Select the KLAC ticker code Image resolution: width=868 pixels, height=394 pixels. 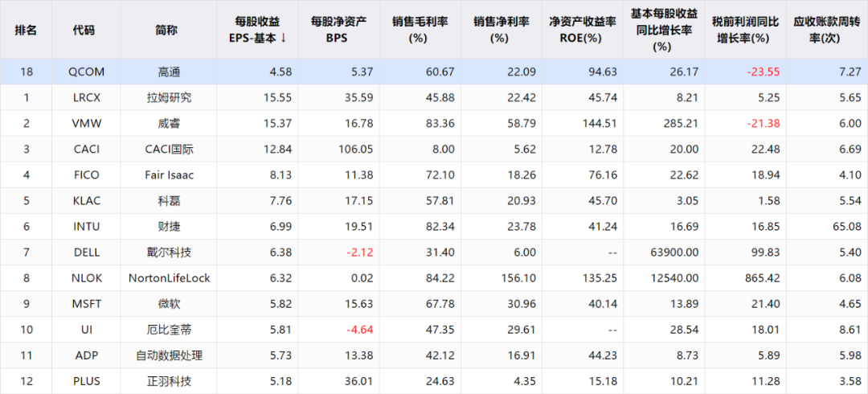pos(86,200)
